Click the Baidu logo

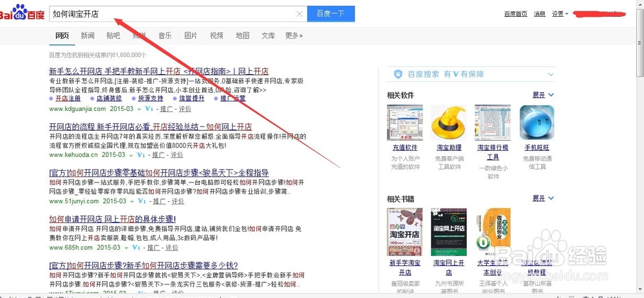[x=22, y=12]
